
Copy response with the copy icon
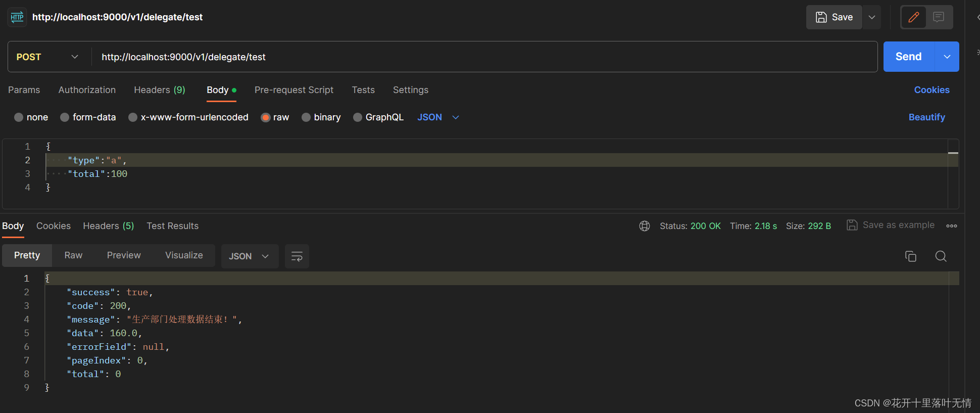click(x=911, y=256)
